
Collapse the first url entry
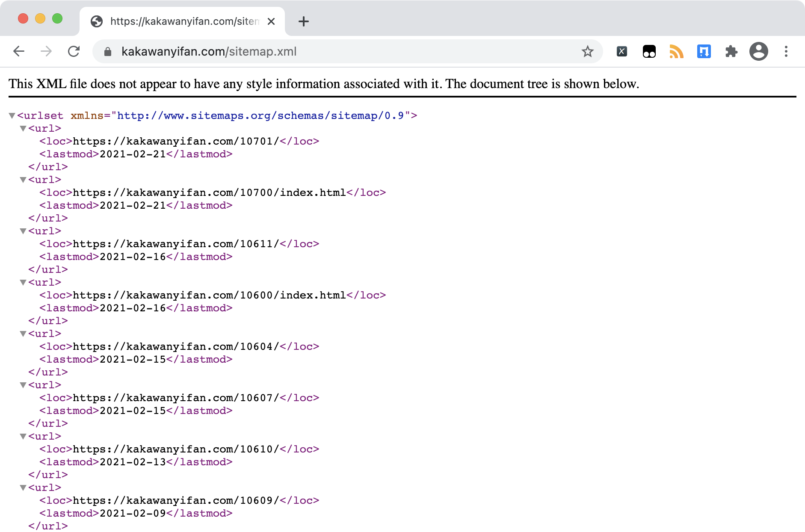pyautogui.click(x=23, y=128)
